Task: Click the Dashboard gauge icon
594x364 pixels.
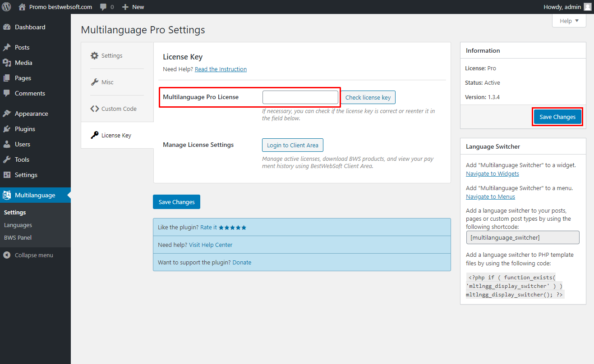Action: click(7, 27)
